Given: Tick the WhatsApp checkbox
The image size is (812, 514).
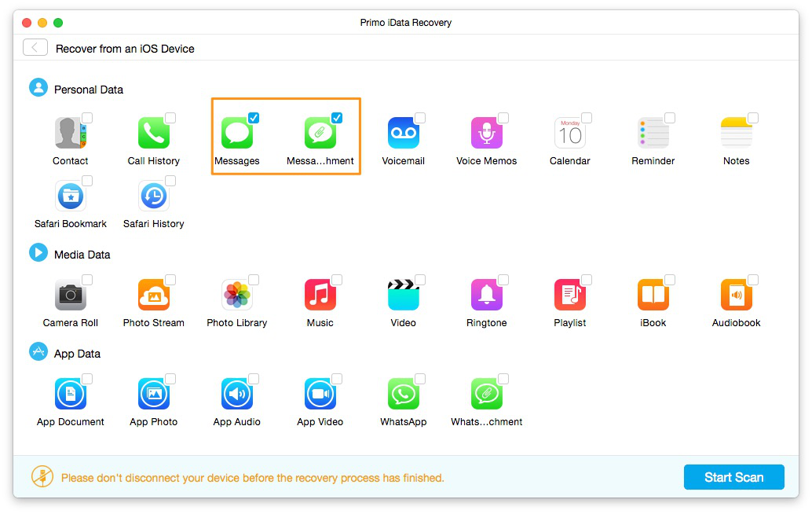Looking at the screenshot, I should coord(420,379).
